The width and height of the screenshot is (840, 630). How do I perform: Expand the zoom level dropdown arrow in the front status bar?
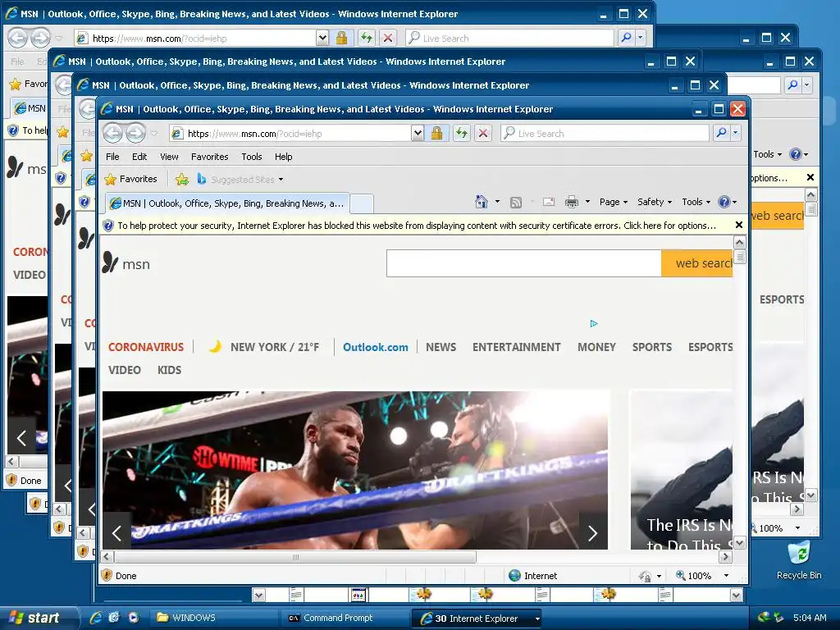(x=726, y=575)
